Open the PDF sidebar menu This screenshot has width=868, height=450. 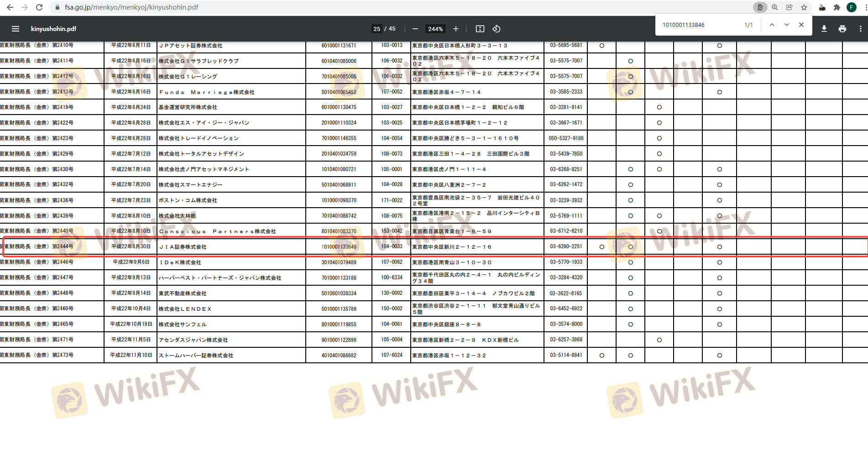point(16,29)
